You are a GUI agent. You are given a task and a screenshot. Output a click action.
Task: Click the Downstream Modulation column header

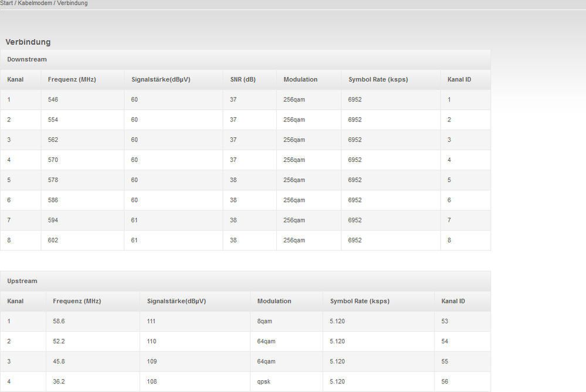[300, 80]
